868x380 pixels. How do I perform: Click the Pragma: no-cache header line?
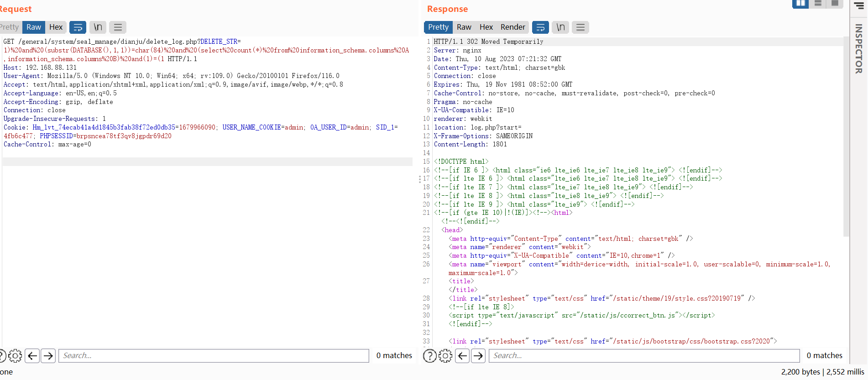pos(463,102)
